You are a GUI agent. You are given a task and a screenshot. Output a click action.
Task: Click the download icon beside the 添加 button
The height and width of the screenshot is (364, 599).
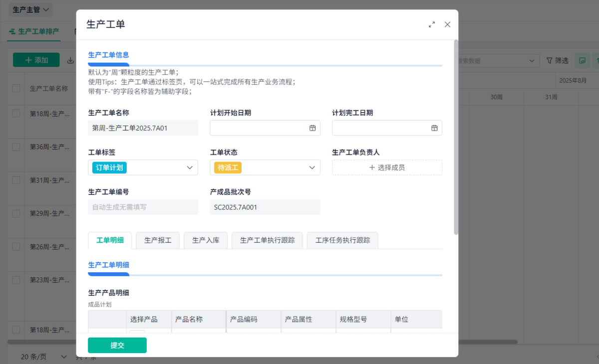point(70,60)
